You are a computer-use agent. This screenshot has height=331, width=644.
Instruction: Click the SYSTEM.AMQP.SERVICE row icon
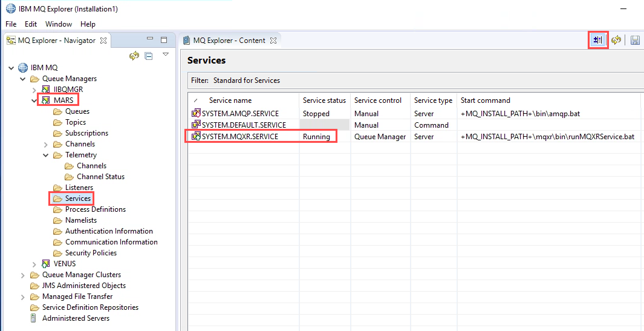(197, 114)
